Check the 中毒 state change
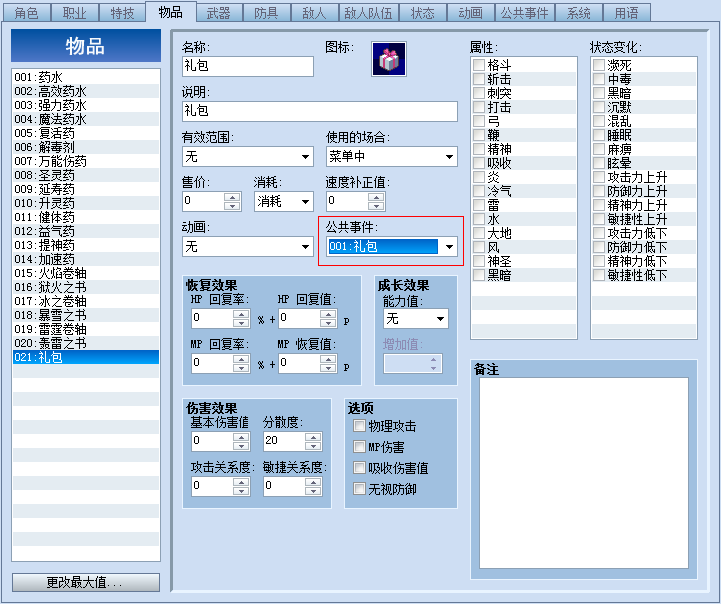 pyautogui.click(x=599, y=79)
